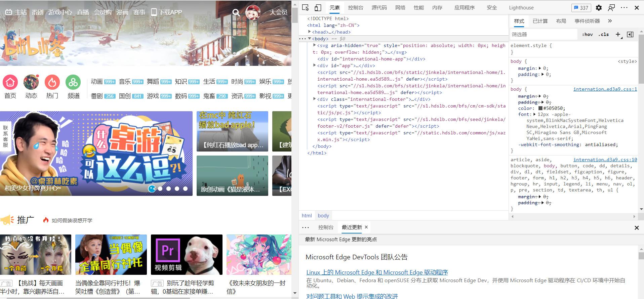This screenshot has height=299, width=644.
Task: Open the 直播 live nav link
Action: coord(83,12)
